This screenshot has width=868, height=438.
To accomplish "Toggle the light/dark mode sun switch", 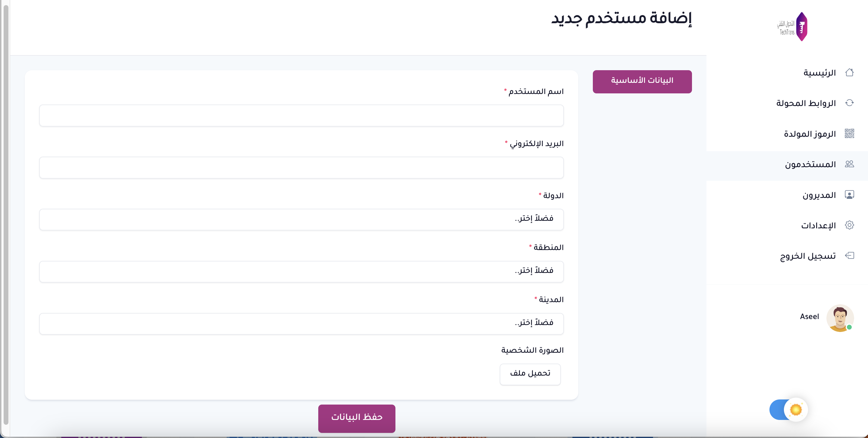I will pyautogui.click(x=788, y=410).
